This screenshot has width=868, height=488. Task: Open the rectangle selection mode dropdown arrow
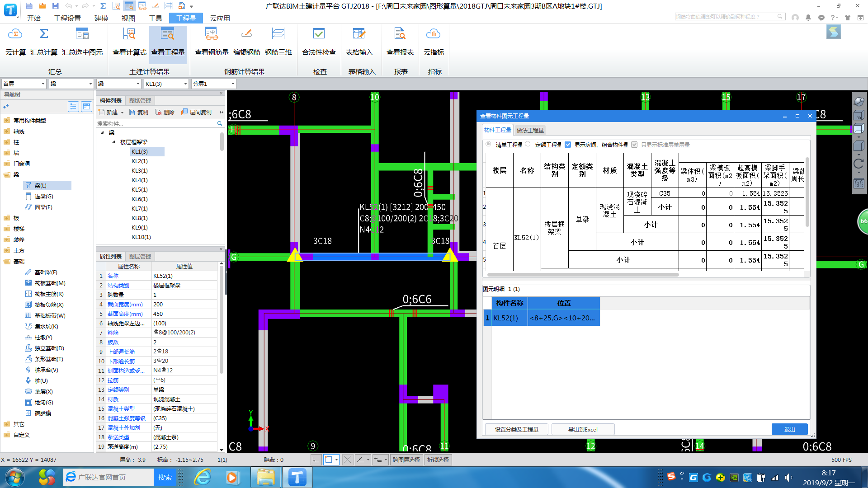[336, 460]
